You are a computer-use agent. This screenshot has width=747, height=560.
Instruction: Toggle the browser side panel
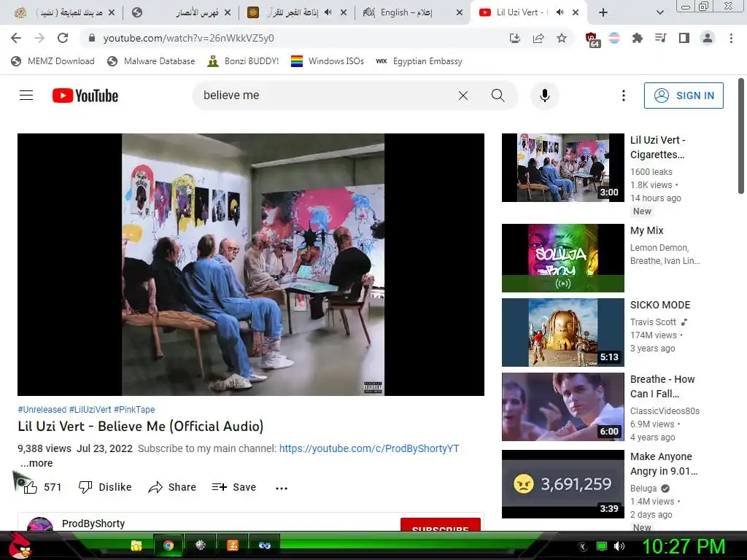tap(684, 38)
